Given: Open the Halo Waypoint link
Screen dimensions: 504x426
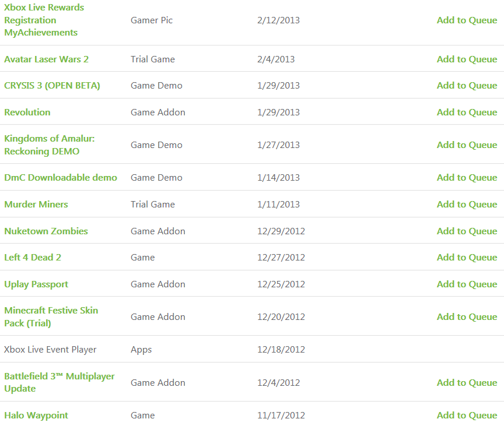Looking at the screenshot, I should (x=36, y=416).
